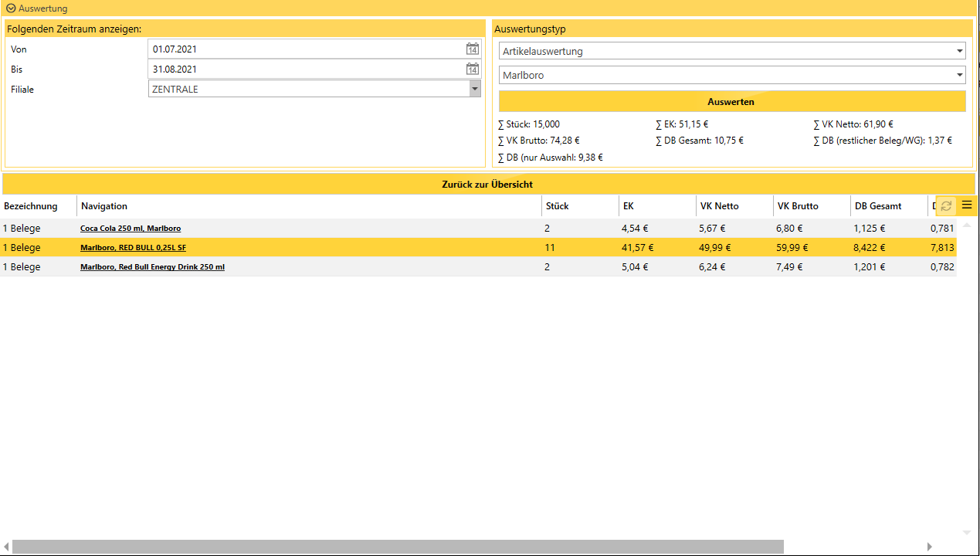This screenshot has height=556, width=980.
Task: Click the ∑ Stück: 15,000 summary
Action: coord(529,124)
